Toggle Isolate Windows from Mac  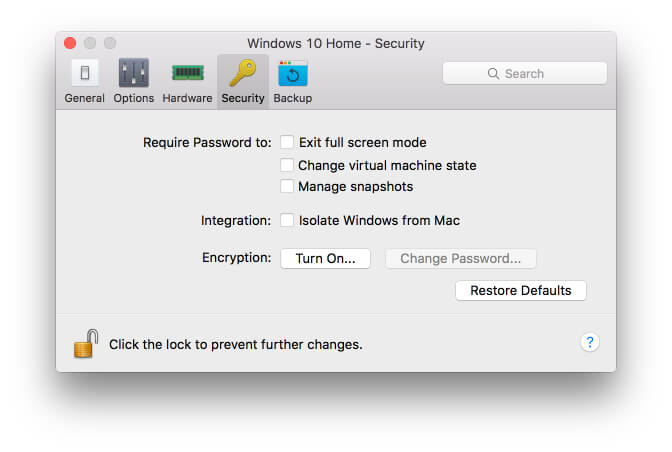tap(287, 220)
